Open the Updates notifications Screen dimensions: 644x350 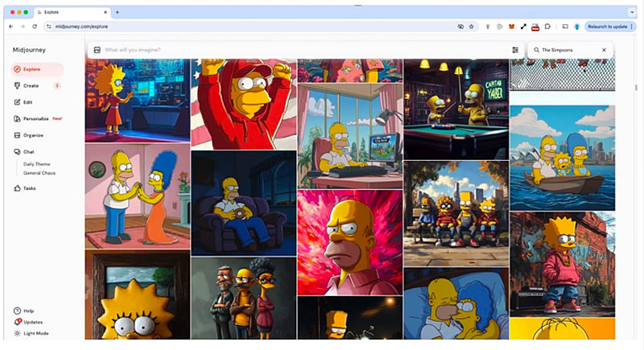(33, 322)
